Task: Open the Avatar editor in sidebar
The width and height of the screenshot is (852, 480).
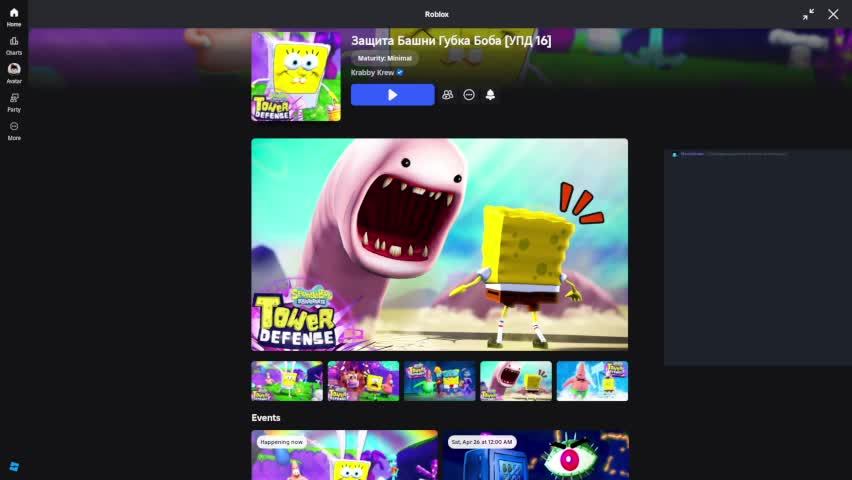Action: pos(14,74)
